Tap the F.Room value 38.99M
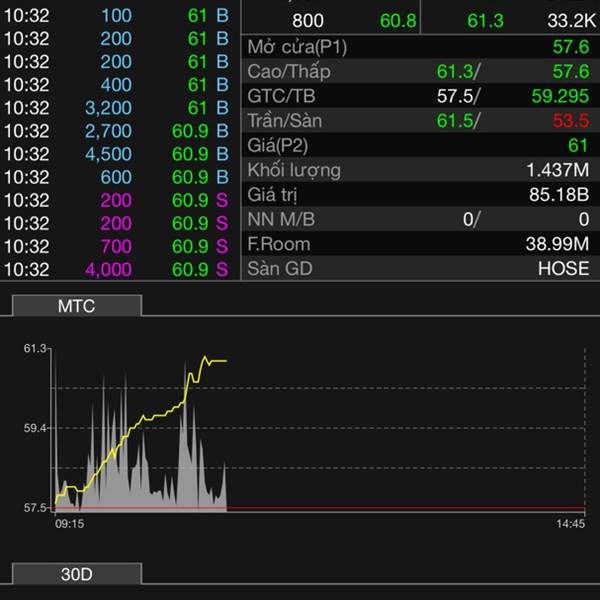The width and height of the screenshot is (600, 600). point(558,244)
